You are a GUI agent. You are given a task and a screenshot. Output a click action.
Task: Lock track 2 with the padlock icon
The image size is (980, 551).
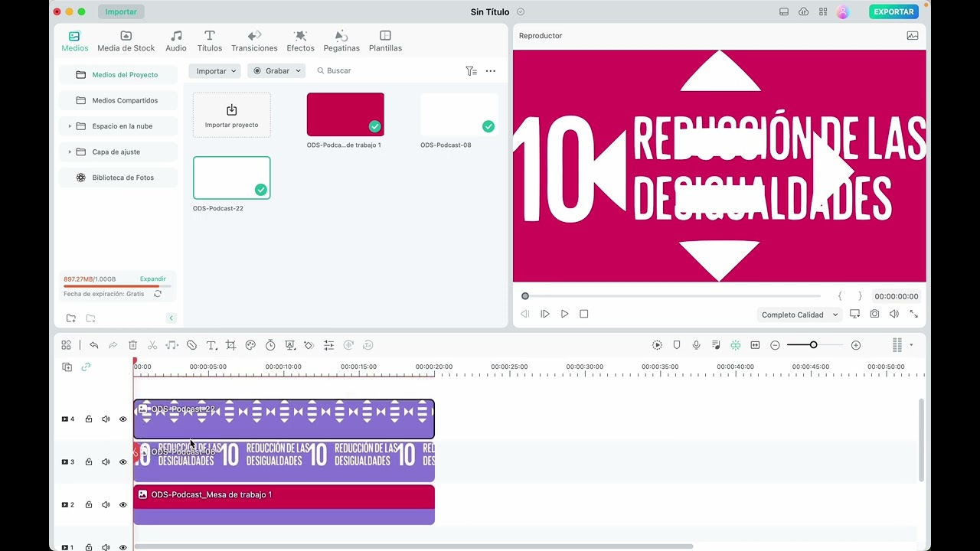(x=89, y=505)
